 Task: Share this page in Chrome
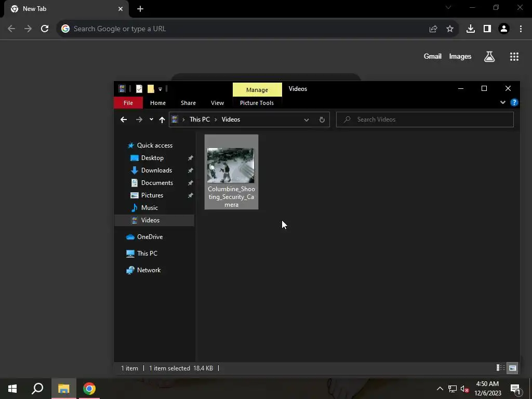tap(433, 29)
